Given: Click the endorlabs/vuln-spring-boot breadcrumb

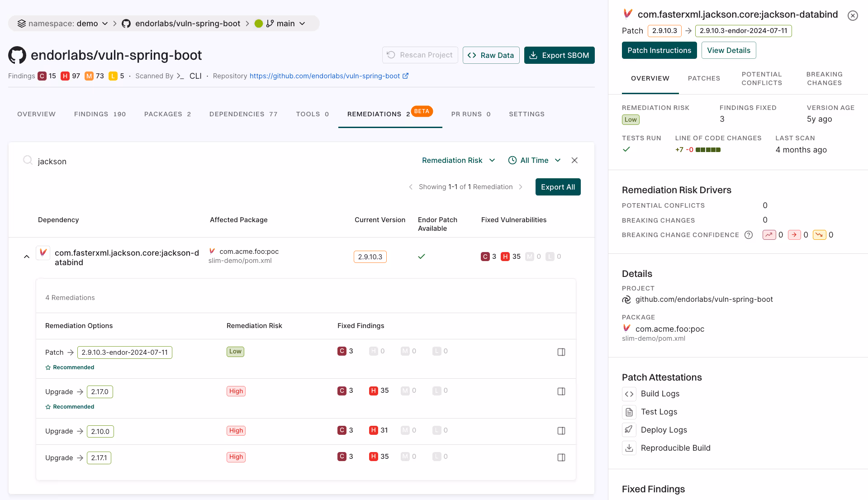Looking at the screenshot, I should 188,24.
